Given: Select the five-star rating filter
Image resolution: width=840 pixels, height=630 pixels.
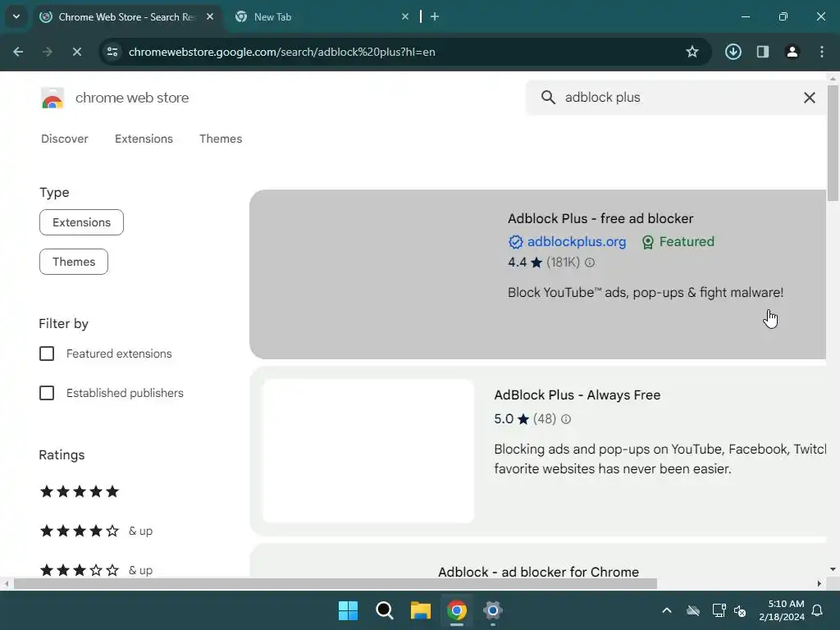Looking at the screenshot, I should point(80,492).
